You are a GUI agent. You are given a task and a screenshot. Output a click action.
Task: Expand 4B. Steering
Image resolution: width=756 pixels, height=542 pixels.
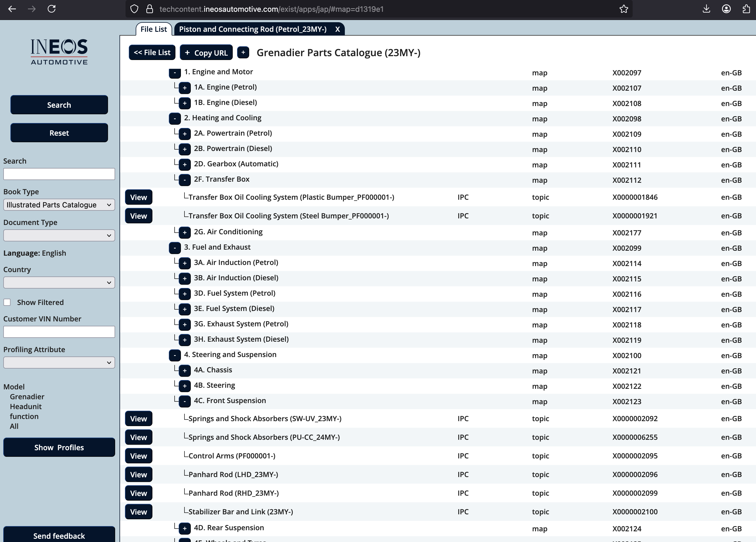[185, 386]
